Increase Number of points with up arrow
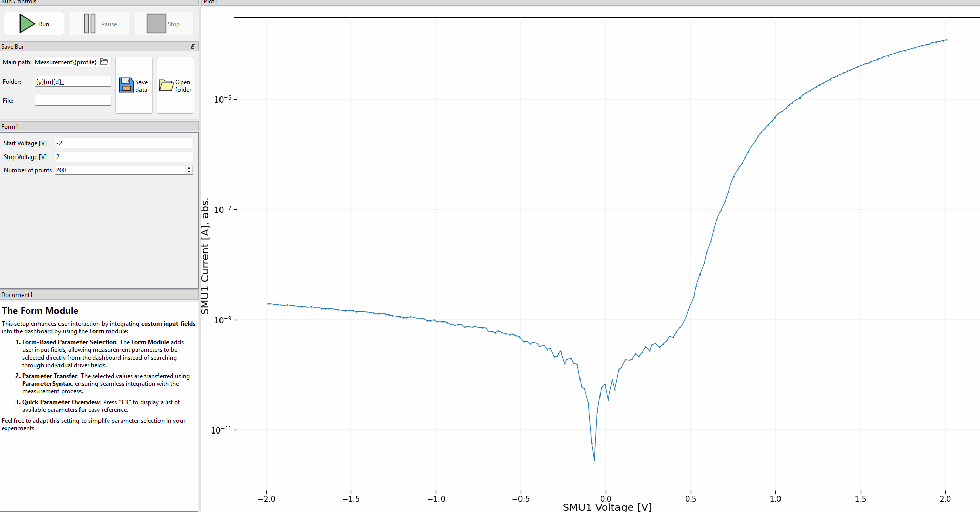 point(189,168)
